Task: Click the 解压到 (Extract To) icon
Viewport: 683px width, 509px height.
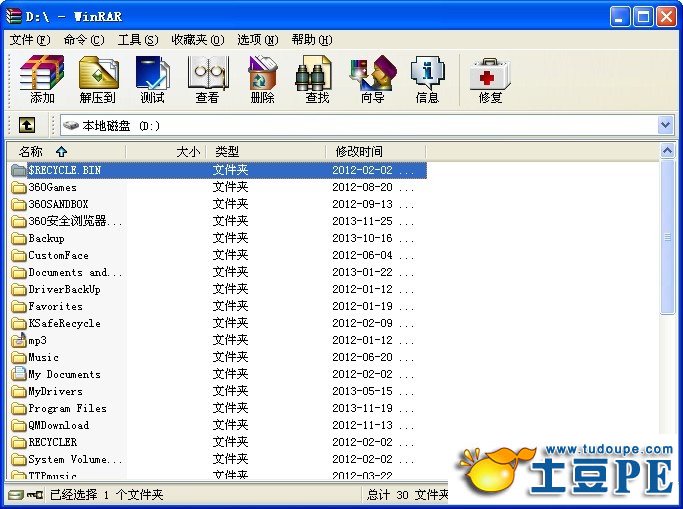Action: (x=98, y=79)
